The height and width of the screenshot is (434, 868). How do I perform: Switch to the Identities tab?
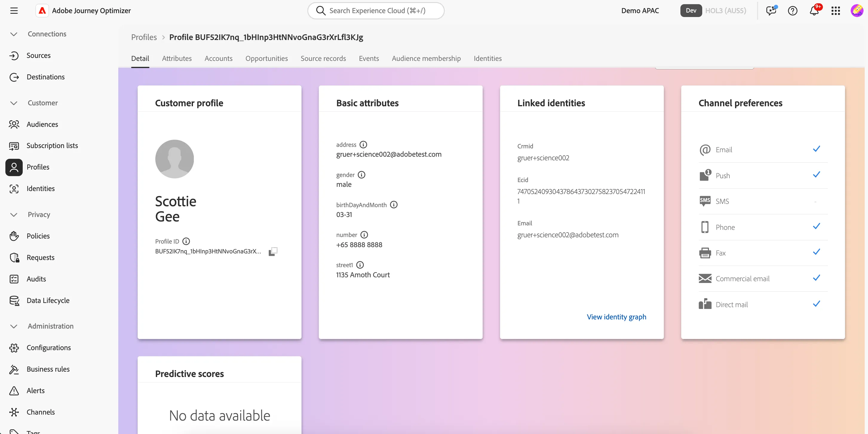coord(487,58)
